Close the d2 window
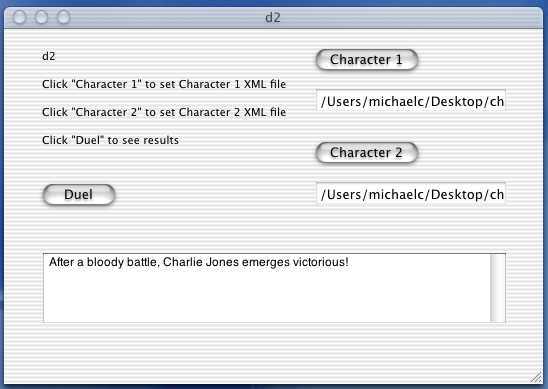The width and height of the screenshot is (548, 389). click(20, 17)
